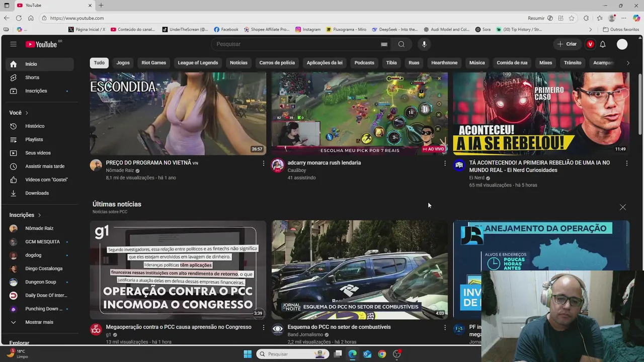The image size is (644, 362).
Task: Open the PREÇO DO PROGRAMA NO VIETNÃ thumbnail
Action: point(178,114)
